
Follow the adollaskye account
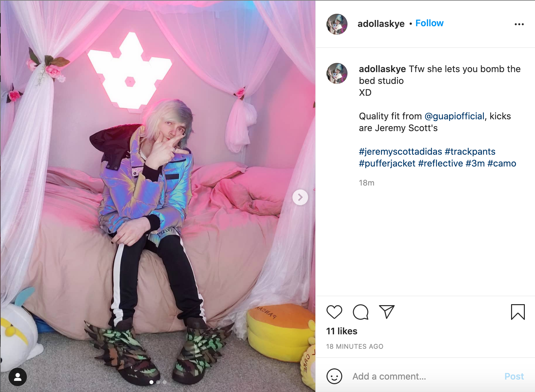429,23
